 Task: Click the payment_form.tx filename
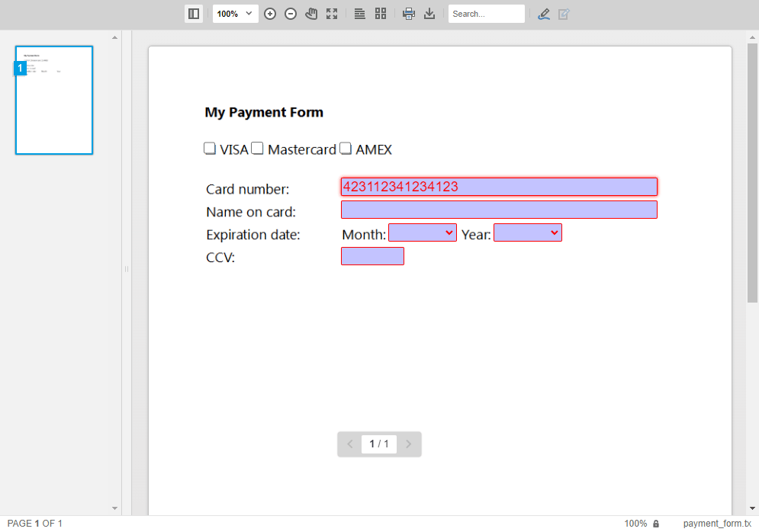click(x=717, y=524)
